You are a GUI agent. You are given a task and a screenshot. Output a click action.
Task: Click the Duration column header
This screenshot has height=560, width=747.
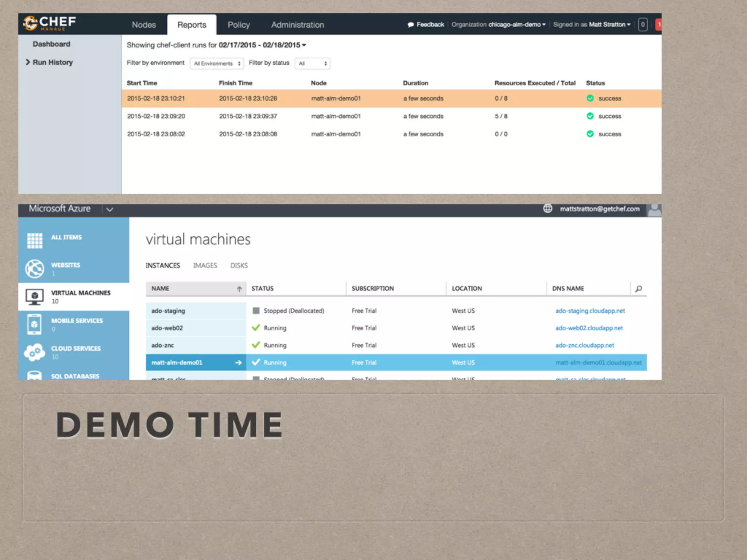pos(415,83)
